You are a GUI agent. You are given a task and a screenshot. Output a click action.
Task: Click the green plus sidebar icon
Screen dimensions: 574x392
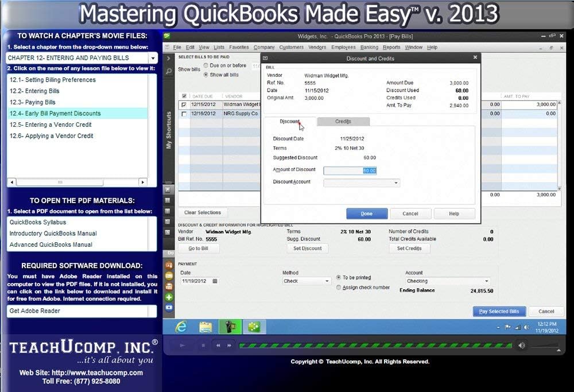pyautogui.click(x=169, y=297)
